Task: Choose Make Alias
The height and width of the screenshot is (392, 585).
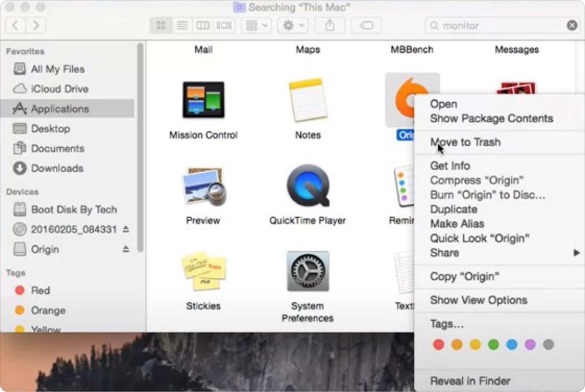Action: (x=457, y=224)
